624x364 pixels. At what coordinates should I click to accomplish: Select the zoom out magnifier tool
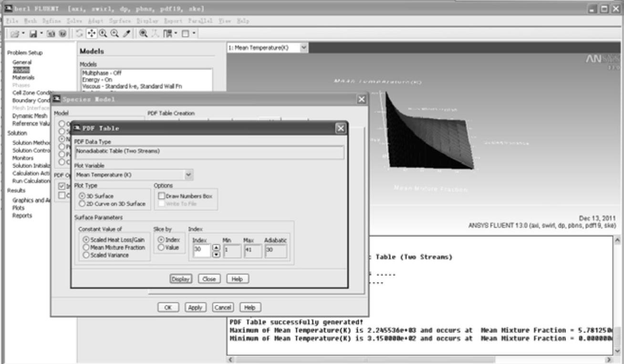point(114,33)
